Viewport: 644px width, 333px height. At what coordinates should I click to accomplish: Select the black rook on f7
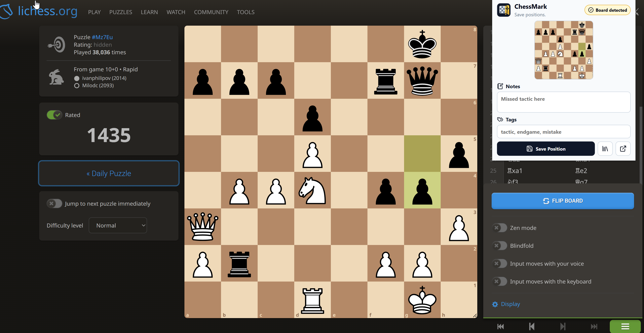click(386, 80)
